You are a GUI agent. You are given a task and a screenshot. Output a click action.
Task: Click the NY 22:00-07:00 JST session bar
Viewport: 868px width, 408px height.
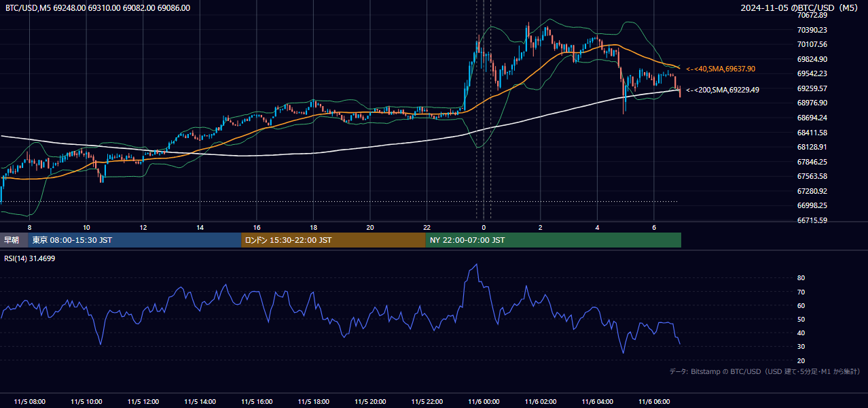click(554, 240)
